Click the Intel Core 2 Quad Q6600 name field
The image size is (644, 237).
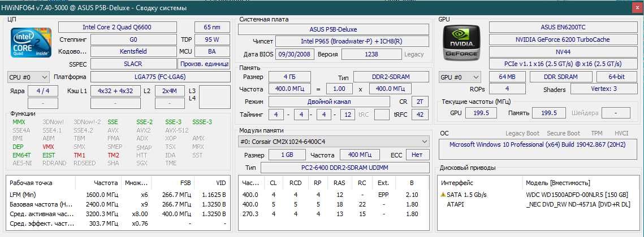[x=117, y=27]
